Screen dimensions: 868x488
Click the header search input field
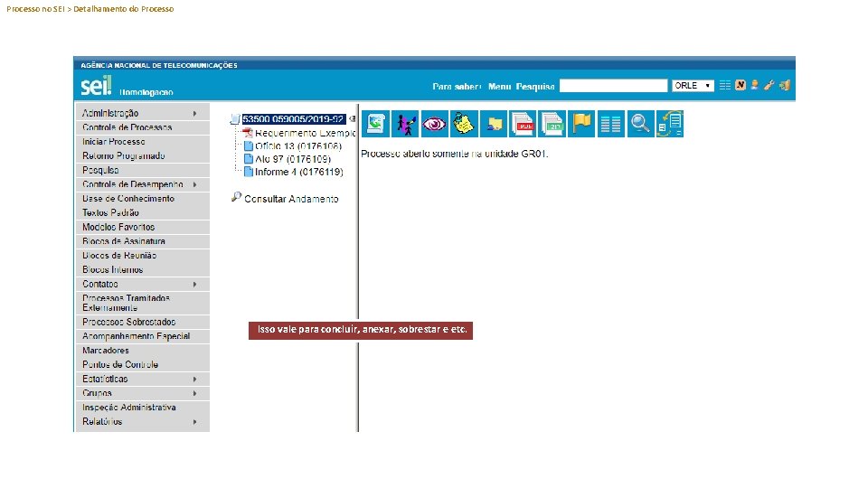(x=613, y=86)
